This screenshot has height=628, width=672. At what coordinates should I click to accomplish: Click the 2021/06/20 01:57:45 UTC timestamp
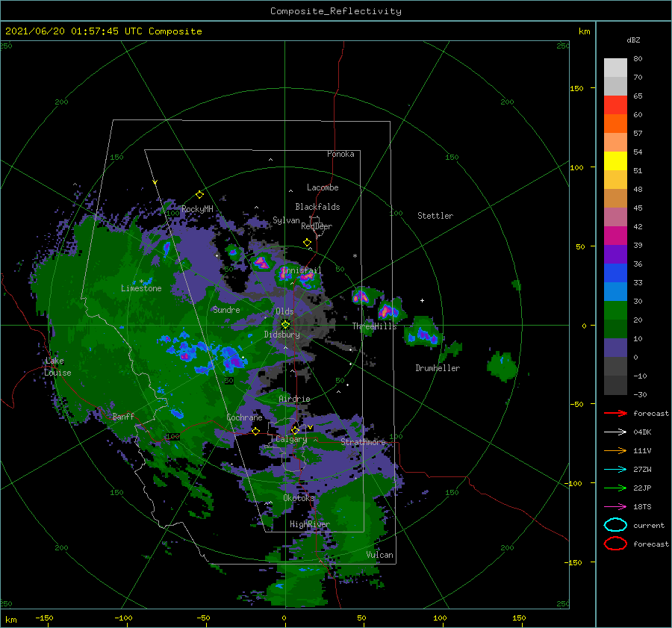pyautogui.click(x=74, y=31)
